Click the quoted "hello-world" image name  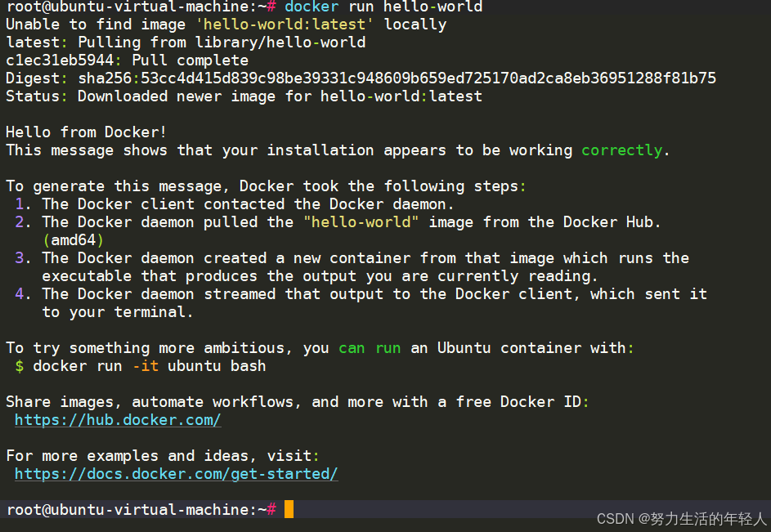361,222
